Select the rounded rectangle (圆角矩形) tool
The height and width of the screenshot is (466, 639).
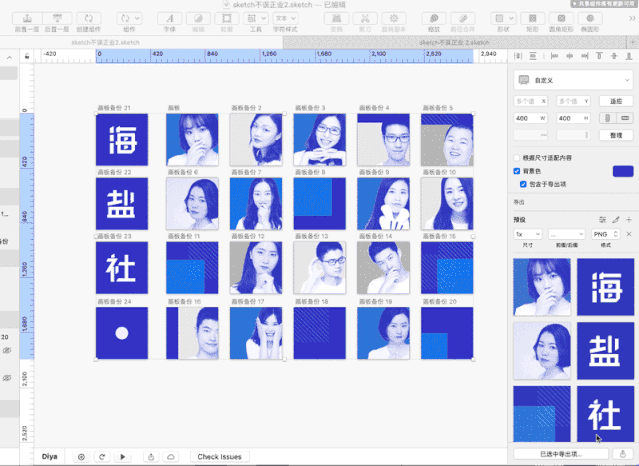click(x=561, y=18)
